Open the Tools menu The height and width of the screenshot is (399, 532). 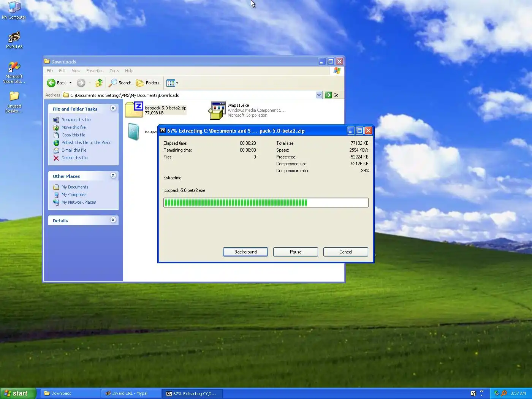point(114,71)
